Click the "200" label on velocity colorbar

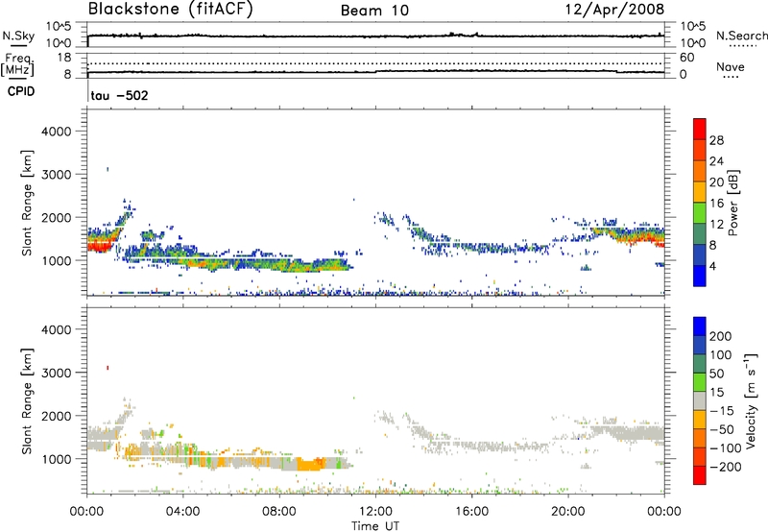[x=721, y=336]
